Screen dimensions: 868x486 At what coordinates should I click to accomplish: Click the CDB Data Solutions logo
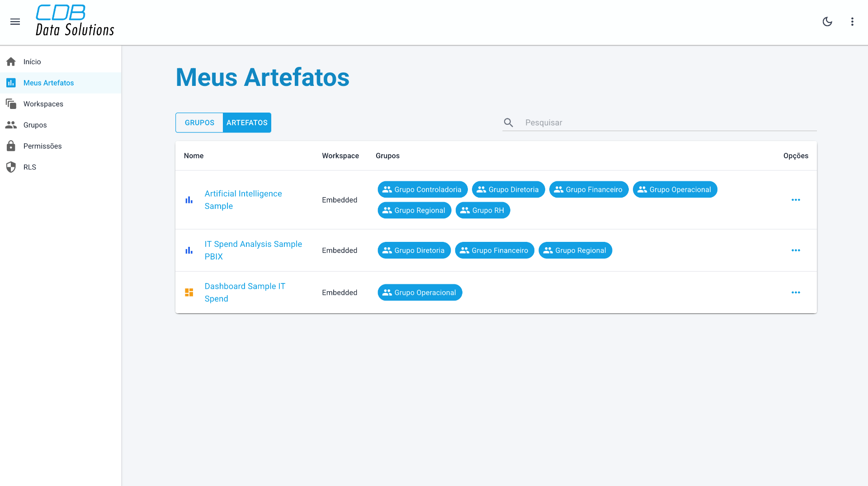coord(75,21)
